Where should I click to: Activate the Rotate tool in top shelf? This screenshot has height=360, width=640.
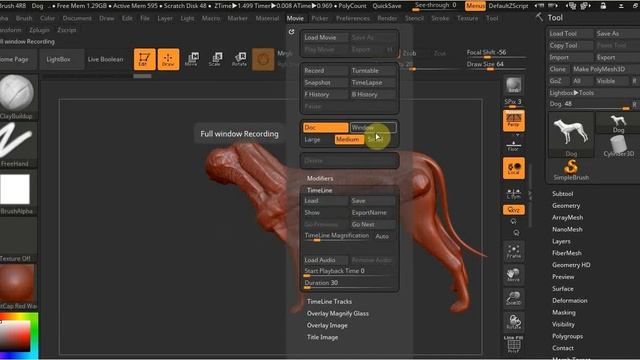tap(239, 59)
